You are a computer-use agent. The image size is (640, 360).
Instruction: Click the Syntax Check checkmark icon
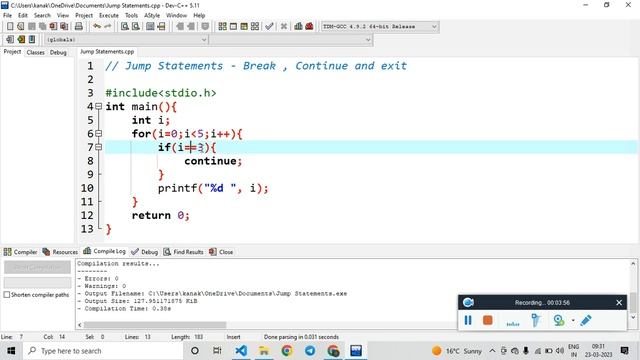pyautogui.click(x=269, y=27)
